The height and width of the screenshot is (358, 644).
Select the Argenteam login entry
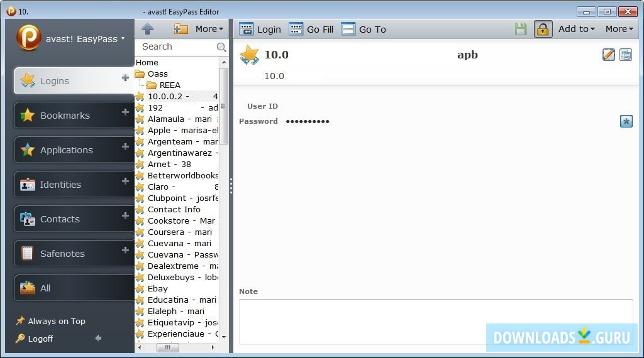pos(177,141)
